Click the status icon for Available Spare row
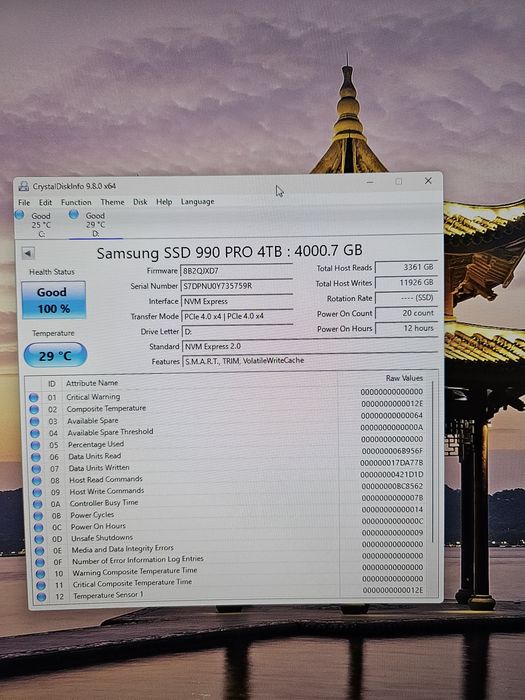Screen dimensions: 525x700 34,421
